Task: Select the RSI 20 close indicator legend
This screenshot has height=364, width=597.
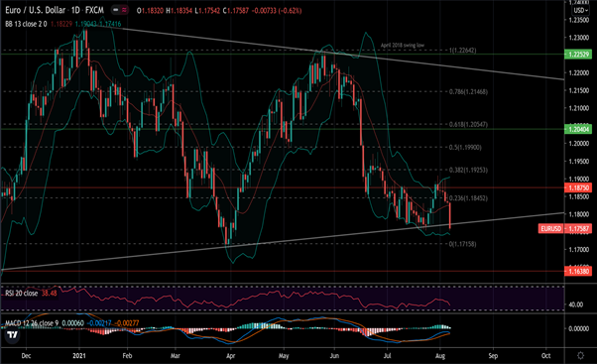Action: click(x=22, y=294)
